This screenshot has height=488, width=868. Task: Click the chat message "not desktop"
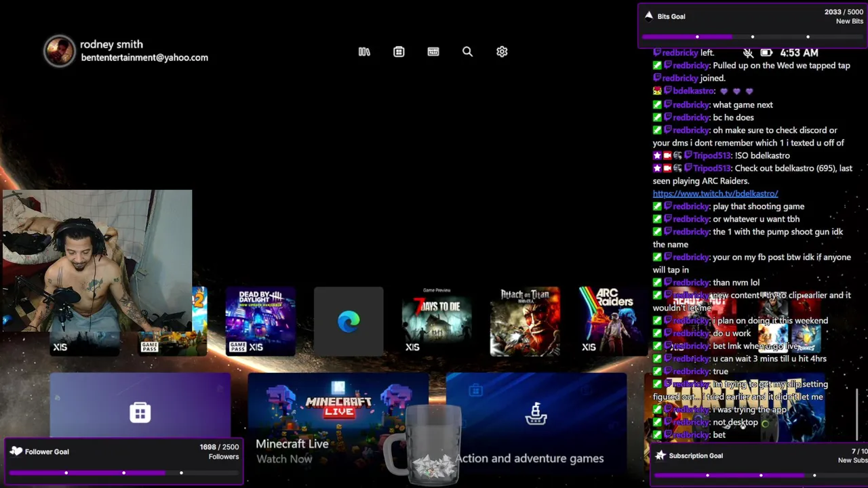(736, 422)
